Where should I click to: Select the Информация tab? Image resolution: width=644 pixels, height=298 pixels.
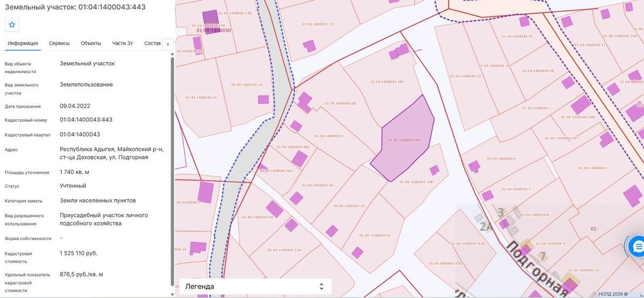pos(23,43)
